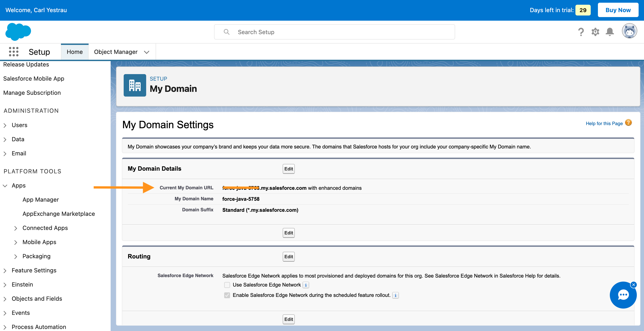The height and width of the screenshot is (331, 644).
Task: Toggle Enable Salesforce Edge Network during rollout
Action: pos(227,295)
